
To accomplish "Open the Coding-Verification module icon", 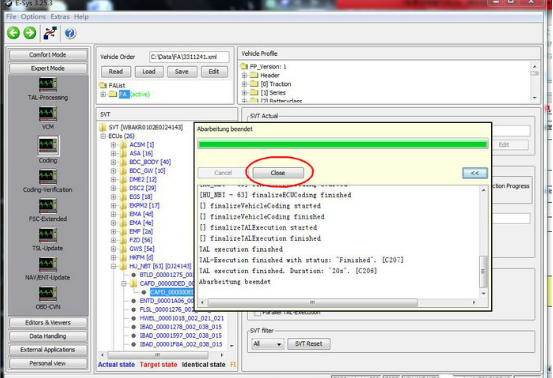I will click(x=48, y=176).
